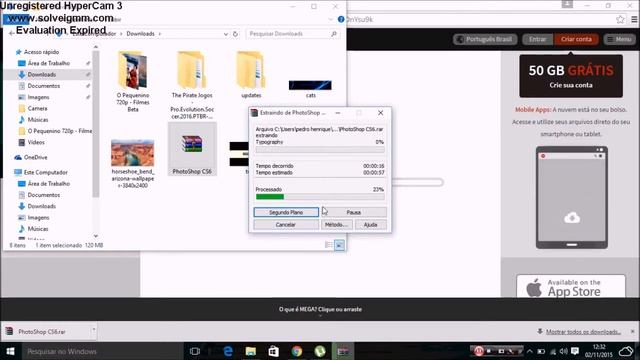Click O que é MEGA? bar

click(x=320, y=309)
